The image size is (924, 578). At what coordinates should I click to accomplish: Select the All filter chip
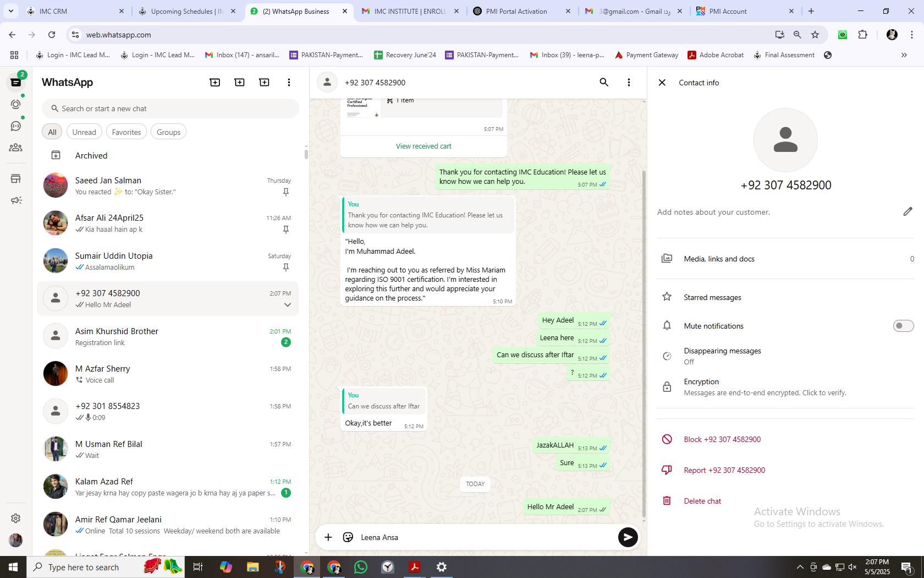point(52,132)
